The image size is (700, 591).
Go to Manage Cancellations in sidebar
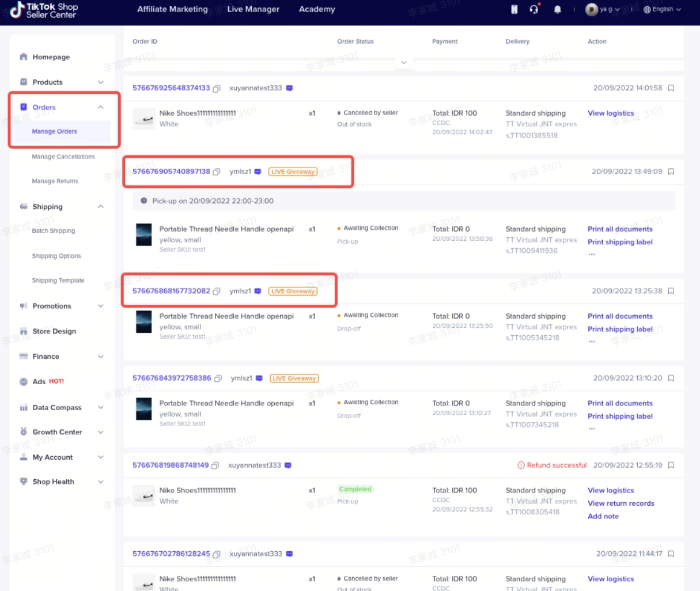pos(63,157)
